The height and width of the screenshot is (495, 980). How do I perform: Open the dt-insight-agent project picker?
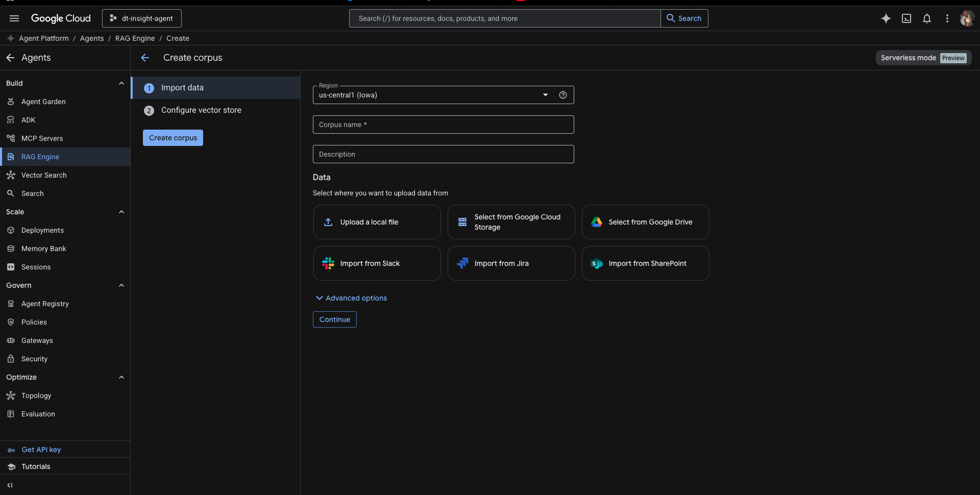coord(142,18)
